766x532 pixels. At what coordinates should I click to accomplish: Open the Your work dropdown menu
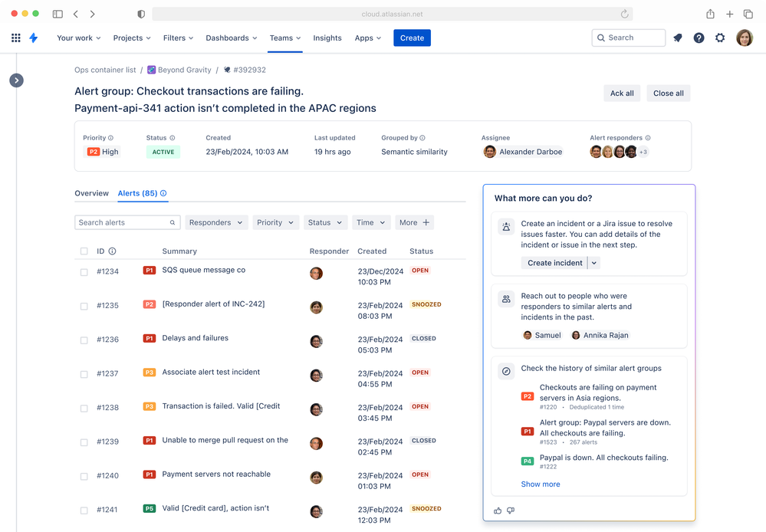pyautogui.click(x=79, y=38)
